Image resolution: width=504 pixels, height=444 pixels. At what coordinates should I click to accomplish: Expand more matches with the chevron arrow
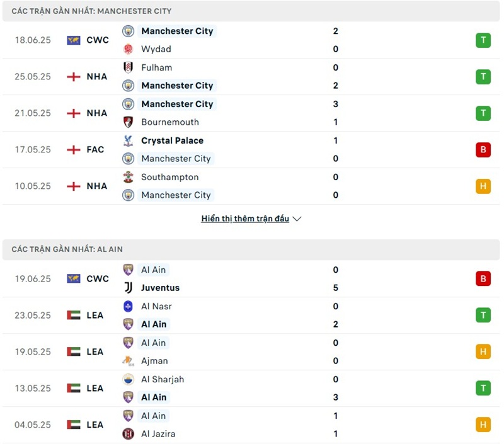[297, 219]
